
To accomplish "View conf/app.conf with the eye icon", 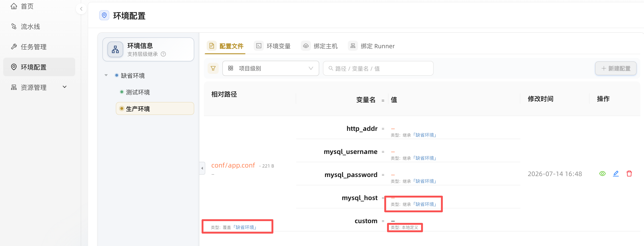I will 602,174.
